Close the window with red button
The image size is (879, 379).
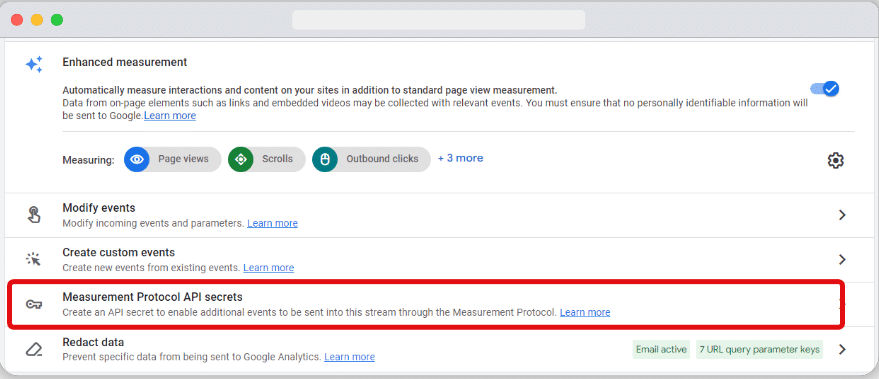17,20
